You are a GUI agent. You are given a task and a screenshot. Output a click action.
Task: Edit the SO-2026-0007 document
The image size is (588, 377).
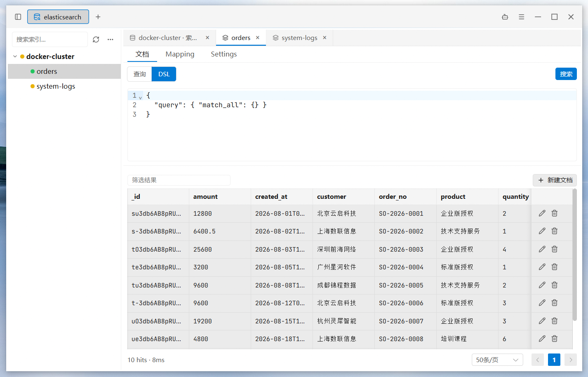pos(542,321)
